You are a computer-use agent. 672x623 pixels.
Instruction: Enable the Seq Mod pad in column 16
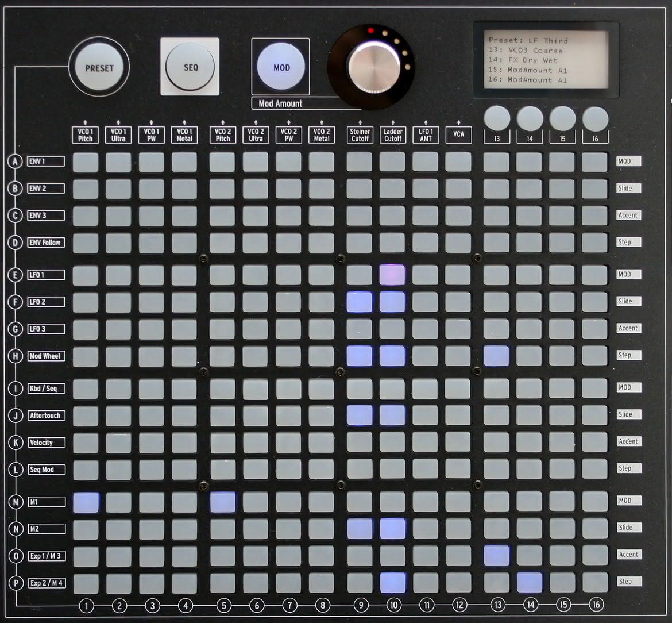click(x=595, y=469)
